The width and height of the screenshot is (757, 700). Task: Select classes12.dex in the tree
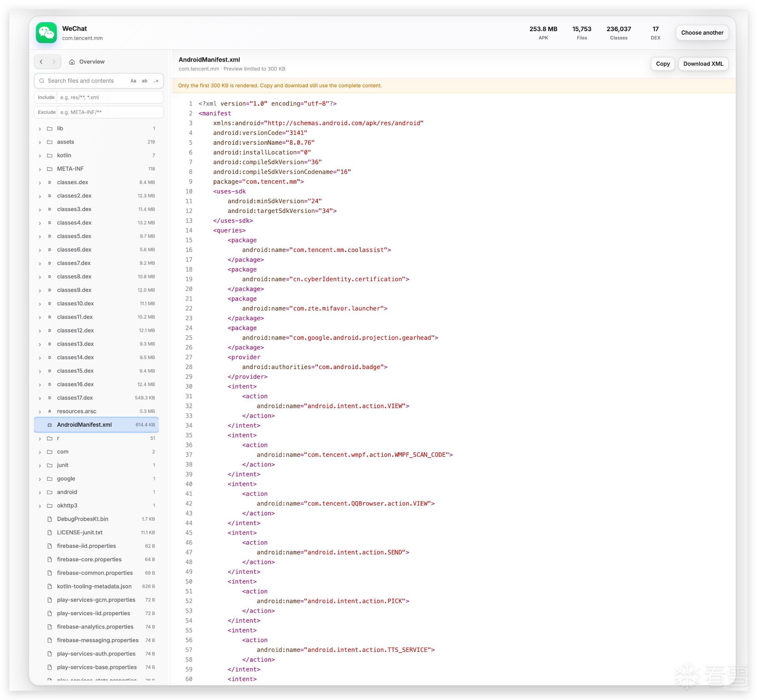point(97,330)
